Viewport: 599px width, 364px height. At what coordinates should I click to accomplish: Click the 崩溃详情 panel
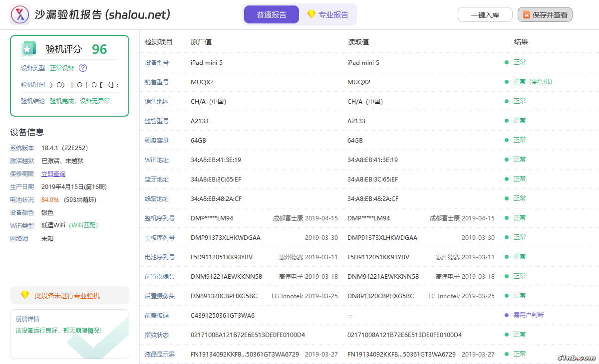69,334
